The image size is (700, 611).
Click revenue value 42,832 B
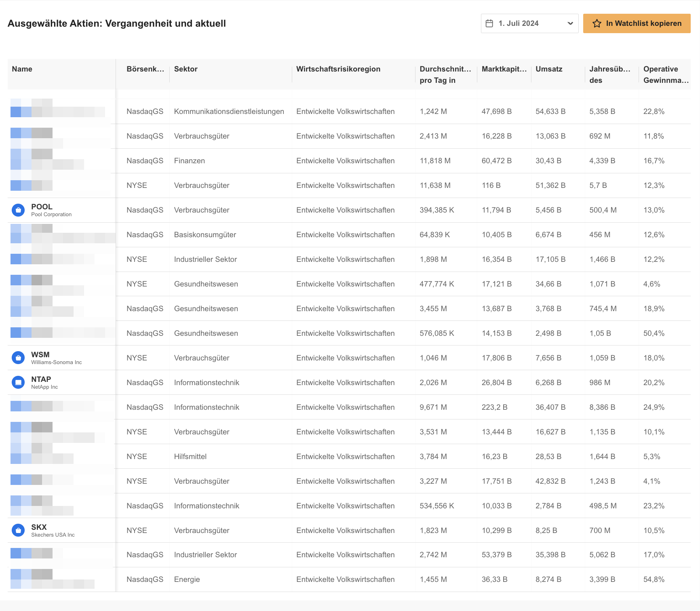click(550, 481)
